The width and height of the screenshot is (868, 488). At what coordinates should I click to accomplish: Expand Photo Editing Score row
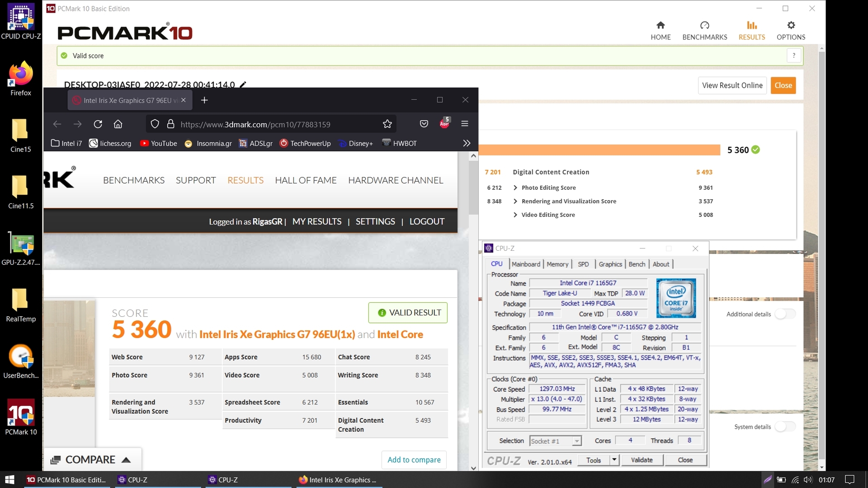tap(515, 188)
